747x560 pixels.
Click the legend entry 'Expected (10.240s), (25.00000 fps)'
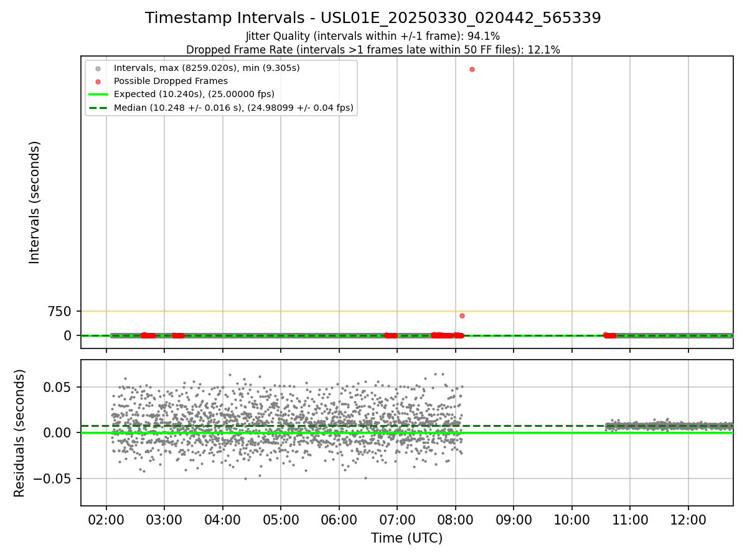point(194,95)
